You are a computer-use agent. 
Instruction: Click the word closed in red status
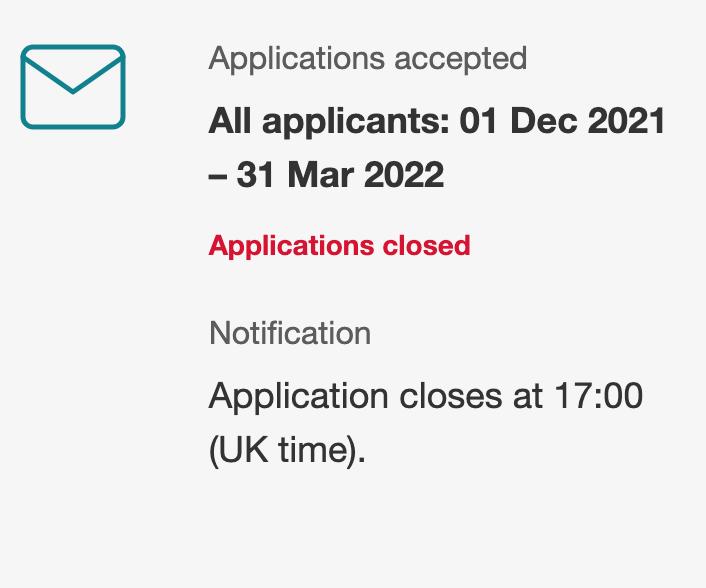[x=426, y=245]
